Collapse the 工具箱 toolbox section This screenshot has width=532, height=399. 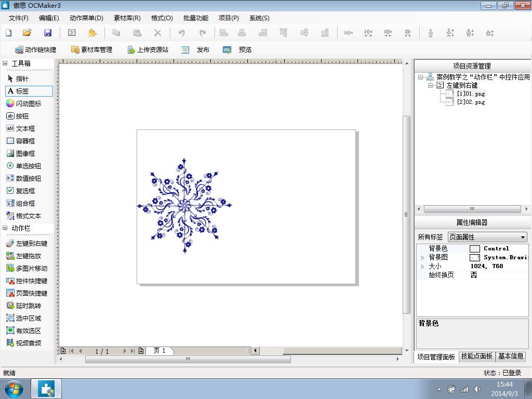[x=5, y=63]
